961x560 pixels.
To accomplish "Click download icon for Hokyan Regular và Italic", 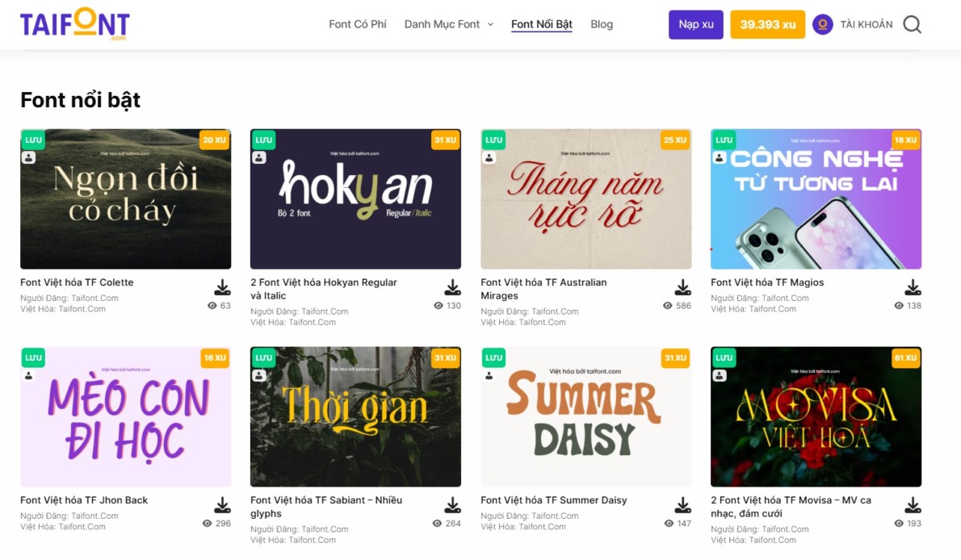I will click(x=452, y=287).
